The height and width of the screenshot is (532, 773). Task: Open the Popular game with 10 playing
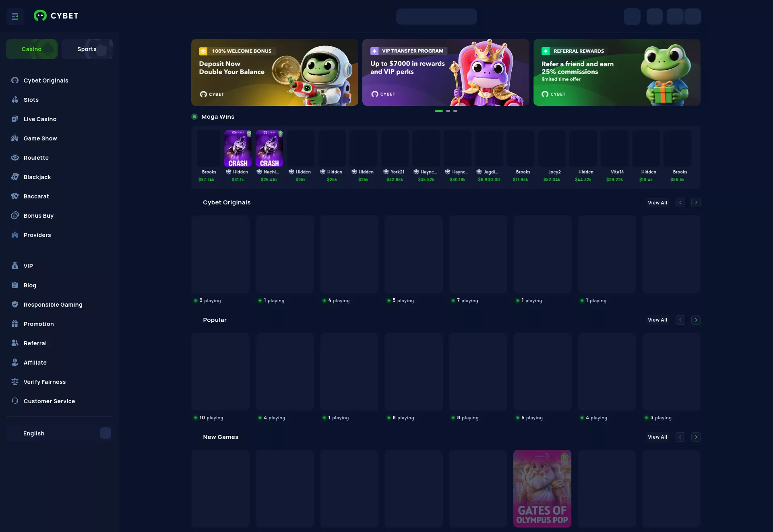221,371
